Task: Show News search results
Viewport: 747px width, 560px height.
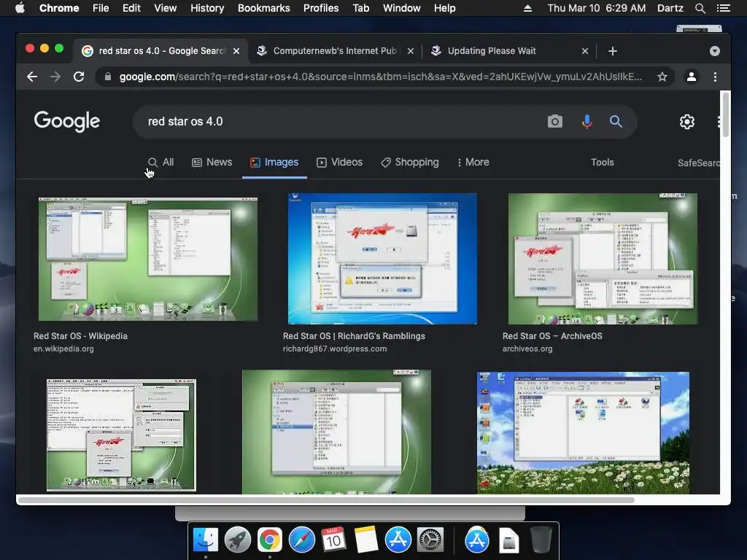Action: click(x=212, y=163)
